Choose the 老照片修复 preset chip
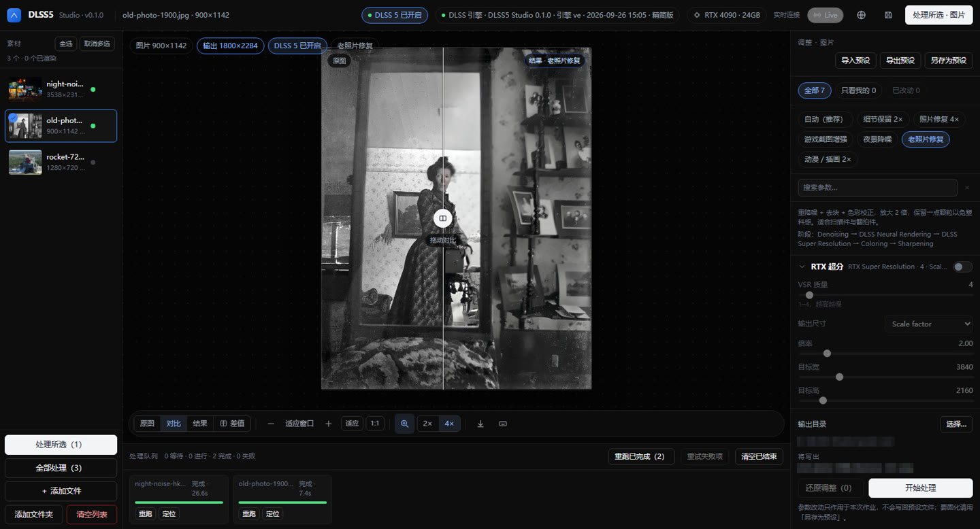This screenshot has height=529, width=980. [x=926, y=139]
